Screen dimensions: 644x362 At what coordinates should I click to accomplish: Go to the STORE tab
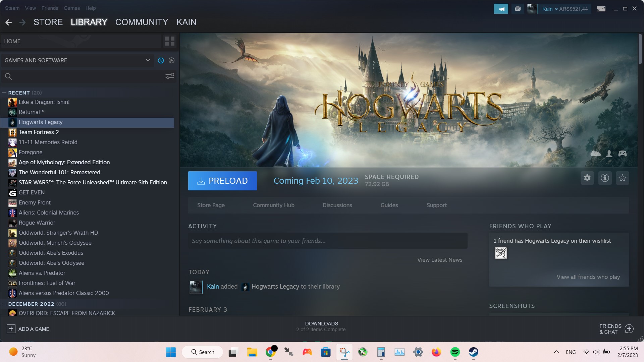[48, 22]
